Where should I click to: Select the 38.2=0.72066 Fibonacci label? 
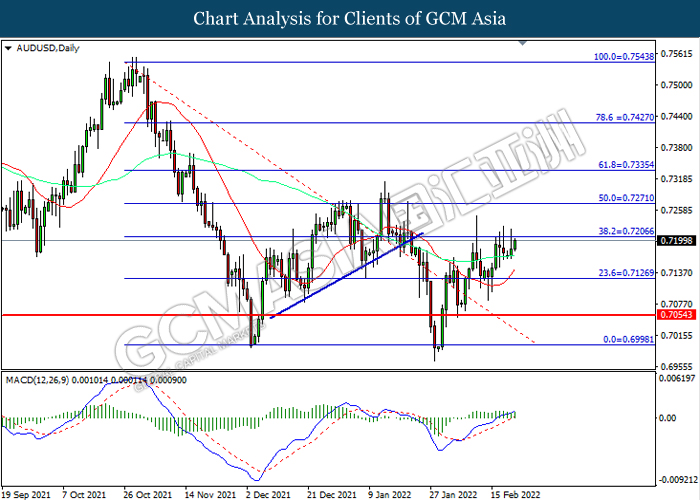click(626, 231)
